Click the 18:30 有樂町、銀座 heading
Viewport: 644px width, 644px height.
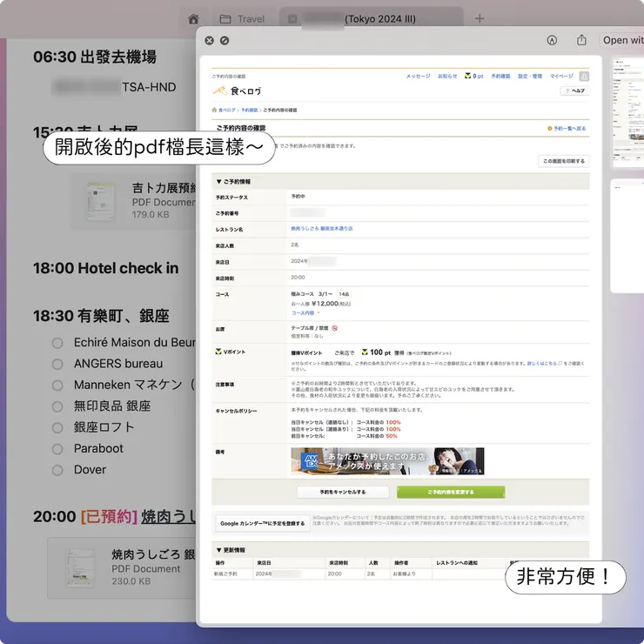(x=101, y=316)
